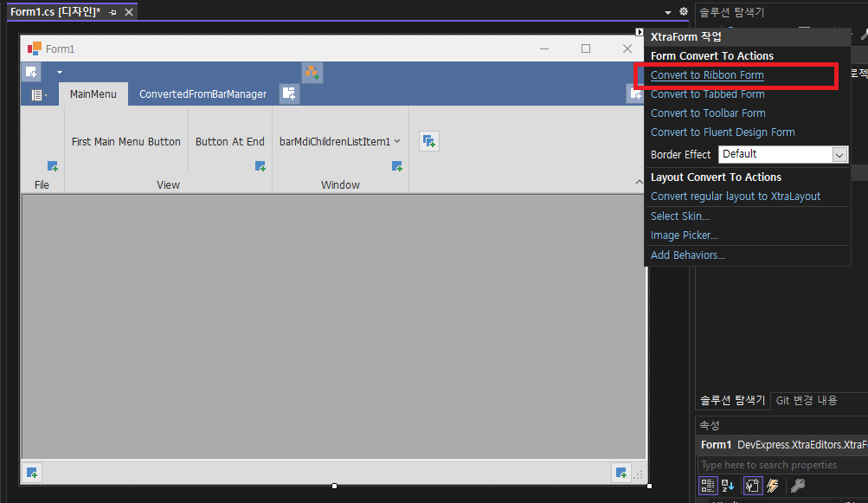Select the ConvertedFromBarManager ribbon tab

point(203,94)
